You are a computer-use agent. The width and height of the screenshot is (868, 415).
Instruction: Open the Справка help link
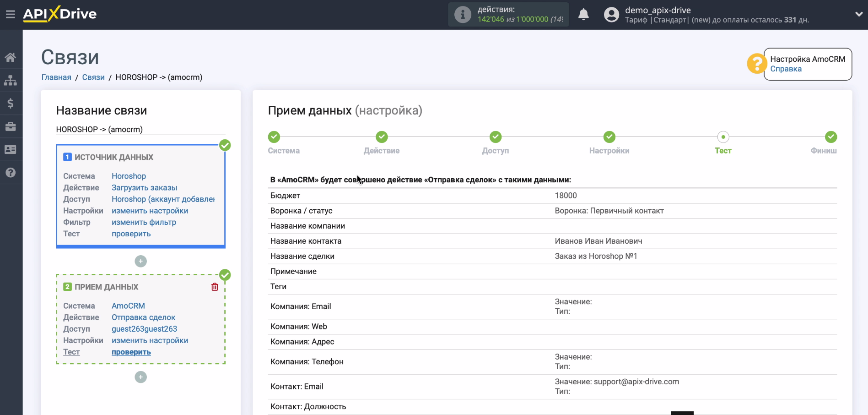pos(786,69)
